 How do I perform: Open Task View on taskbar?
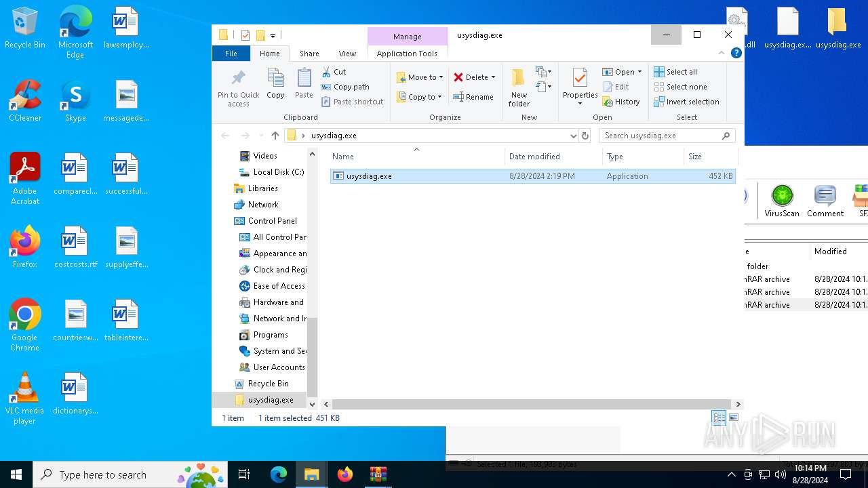(x=244, y=474)
